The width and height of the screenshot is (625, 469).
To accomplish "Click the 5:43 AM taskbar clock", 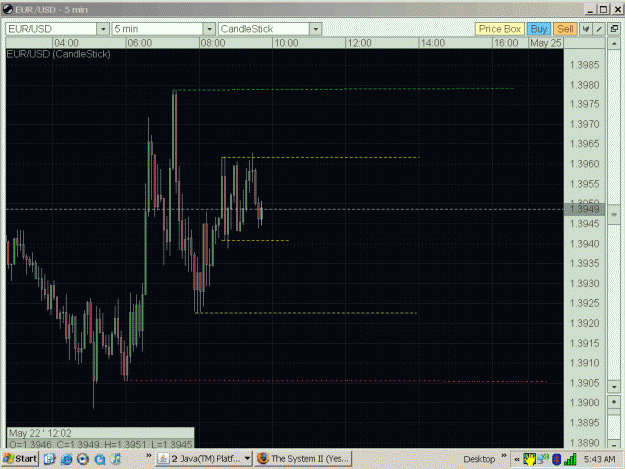I will point(599,459).
